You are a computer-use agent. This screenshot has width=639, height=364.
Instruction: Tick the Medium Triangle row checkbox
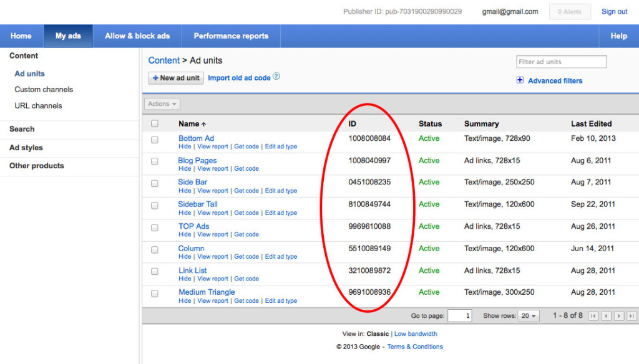[155, 294]
